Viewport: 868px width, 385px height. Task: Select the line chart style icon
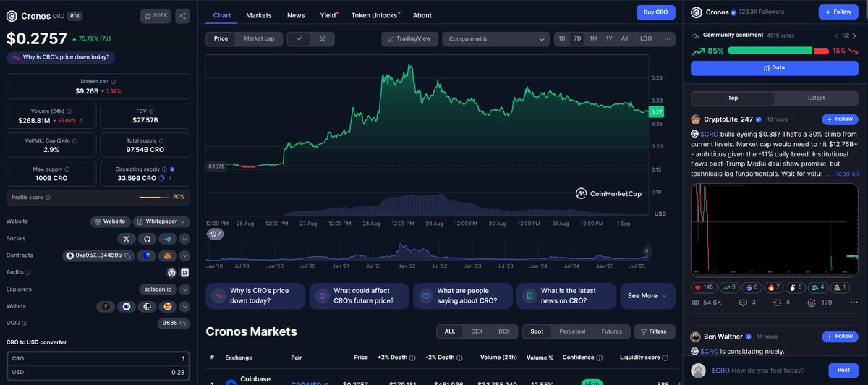[298, 39]
